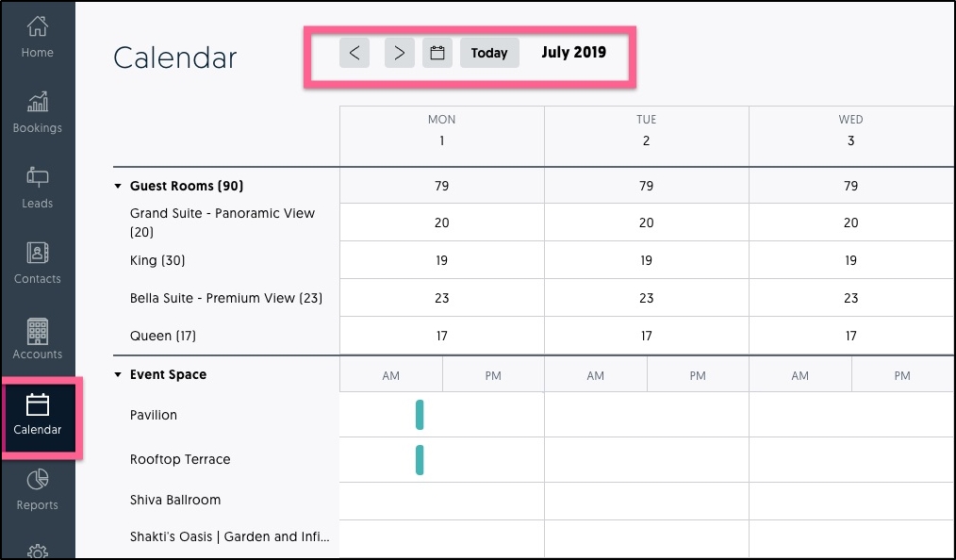The width and height of the screenshot is (956, 560).
Task: Select Grand Suite - Panoramic View row
Action: coord(223,222)
